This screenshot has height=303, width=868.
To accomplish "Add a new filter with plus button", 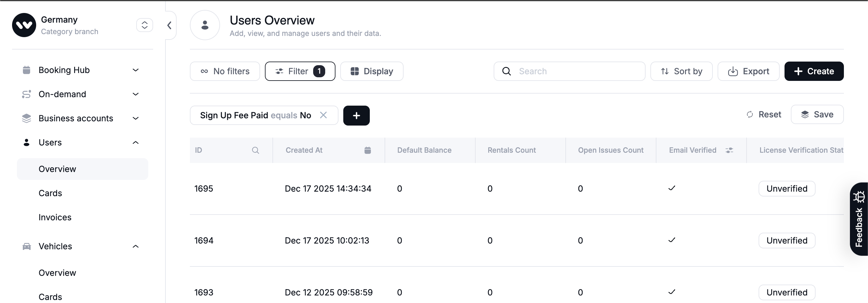I will pyautogui.click(x=356, y=115).
